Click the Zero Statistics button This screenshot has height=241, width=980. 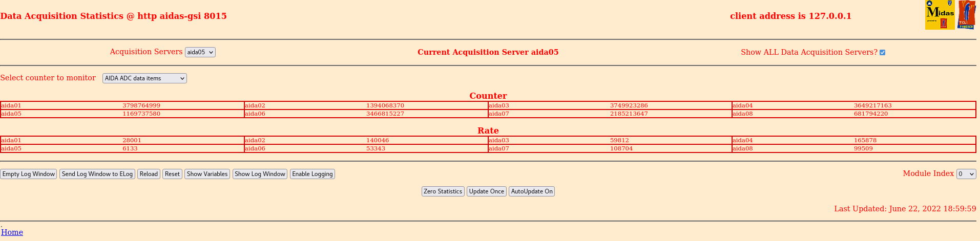(x=443, y=191)
